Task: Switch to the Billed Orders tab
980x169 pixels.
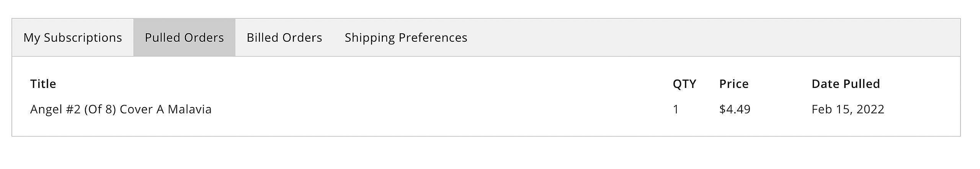Action: (284, 37)
